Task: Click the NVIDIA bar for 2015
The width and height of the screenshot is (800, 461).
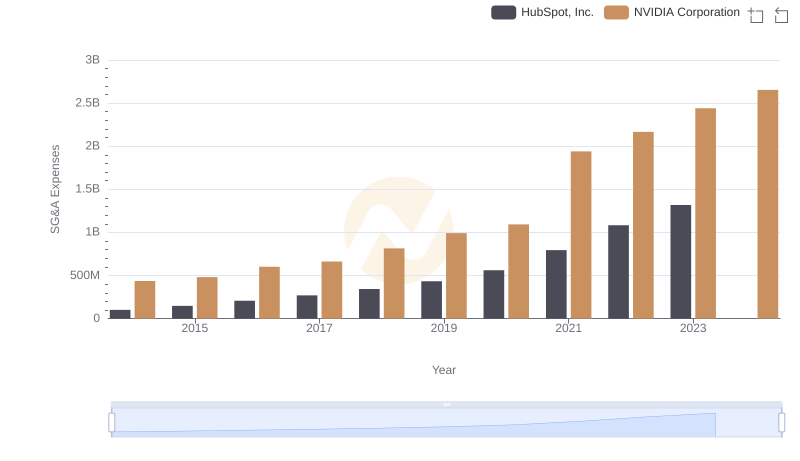Action: pos(207,298)
